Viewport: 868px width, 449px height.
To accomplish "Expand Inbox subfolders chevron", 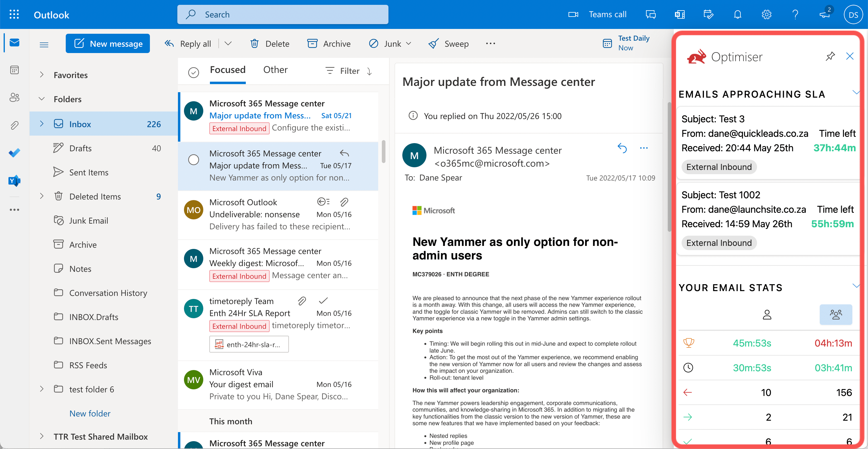I will click(x=42, y=124).
